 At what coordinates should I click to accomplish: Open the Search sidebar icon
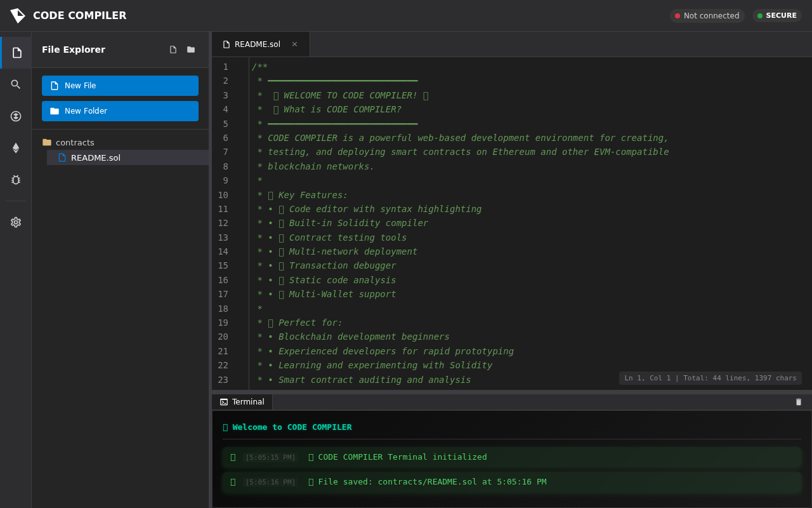coord(16,84)
